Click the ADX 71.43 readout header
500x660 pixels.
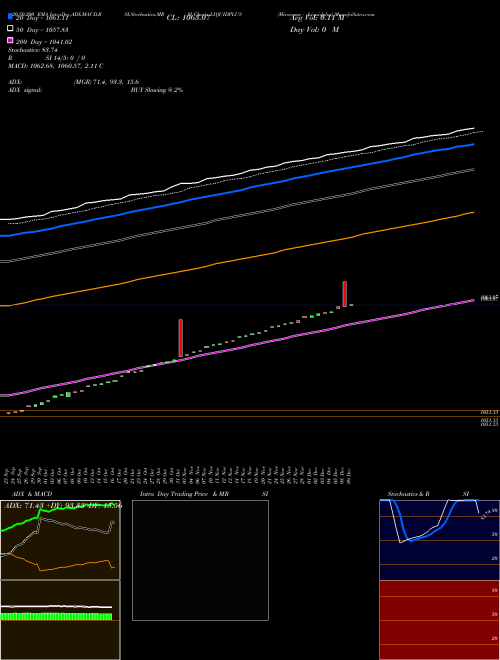[63, 506]
